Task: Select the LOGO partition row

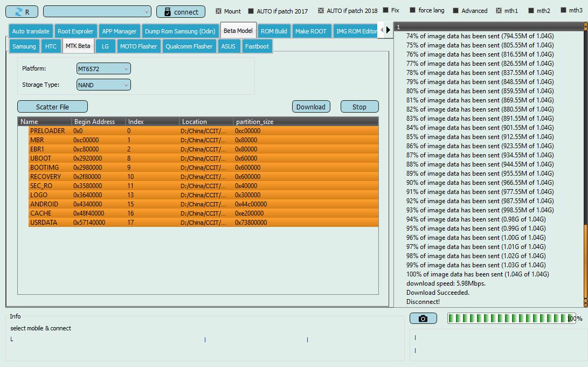Action: click(203, 195)
